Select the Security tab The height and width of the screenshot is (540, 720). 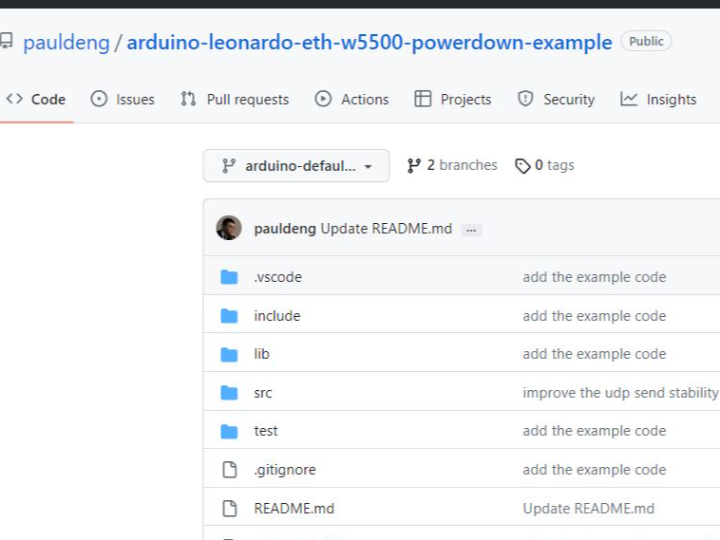point(556,99)
